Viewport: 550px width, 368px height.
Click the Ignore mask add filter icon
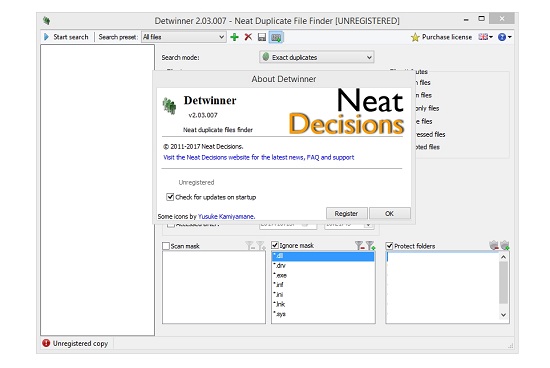coord(370,245)
